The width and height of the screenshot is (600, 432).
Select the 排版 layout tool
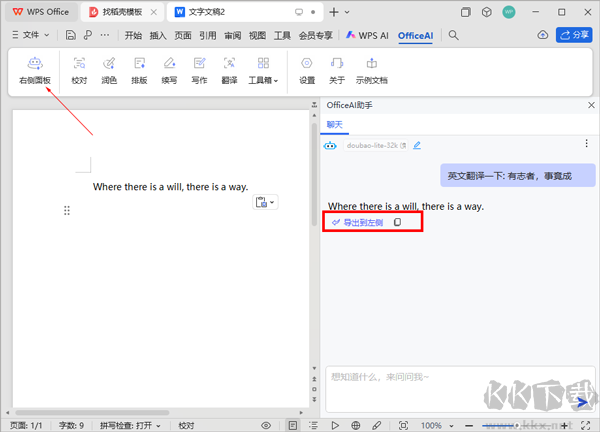[x=139, y=70]
